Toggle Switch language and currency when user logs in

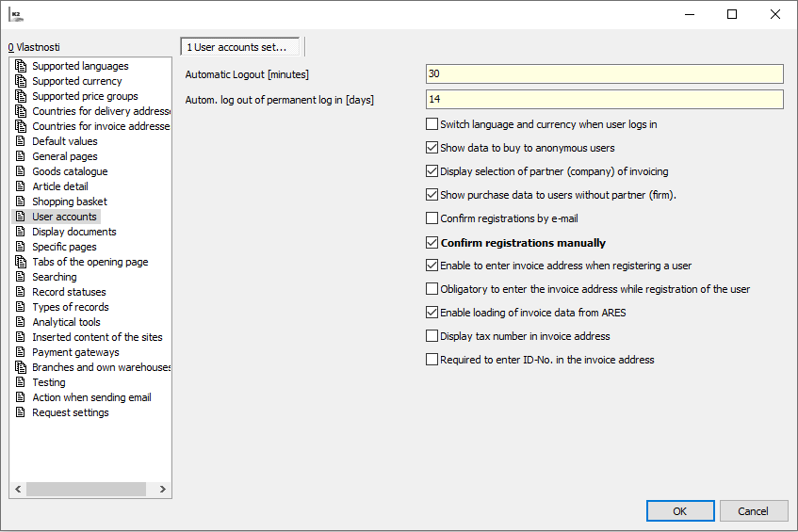432,124
